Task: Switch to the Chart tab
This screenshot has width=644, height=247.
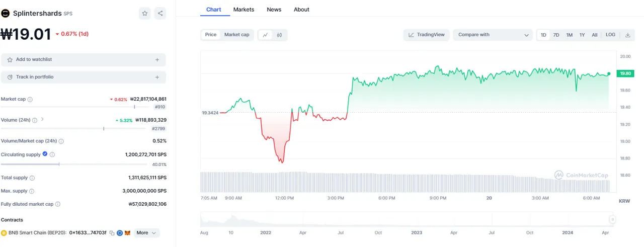Action: 214,10
